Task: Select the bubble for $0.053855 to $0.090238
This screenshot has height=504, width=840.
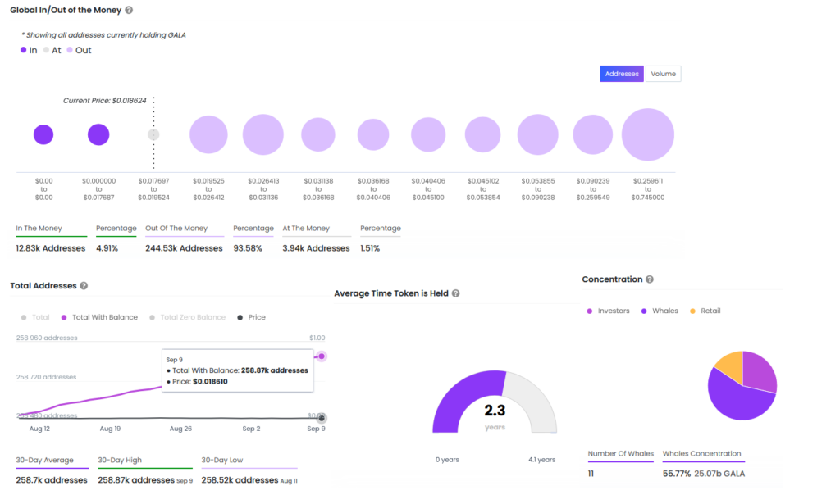Action: click(538, 134)
